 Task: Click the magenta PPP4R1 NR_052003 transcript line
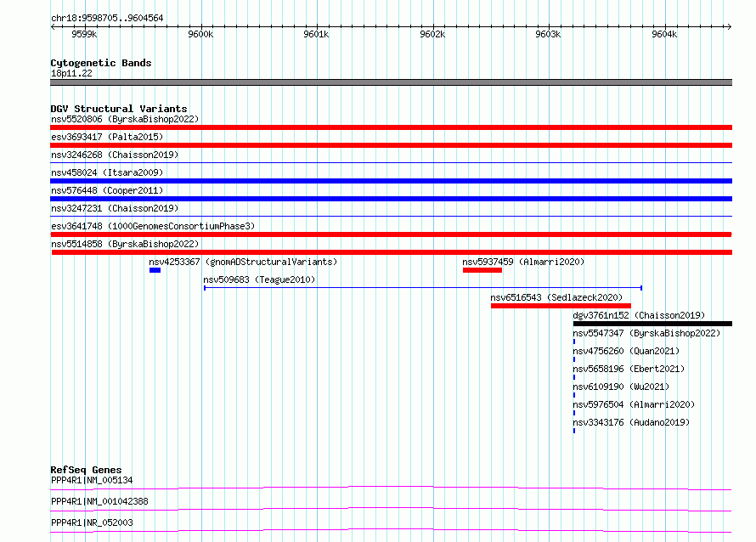pyautogui.click(x=391, y=530)
